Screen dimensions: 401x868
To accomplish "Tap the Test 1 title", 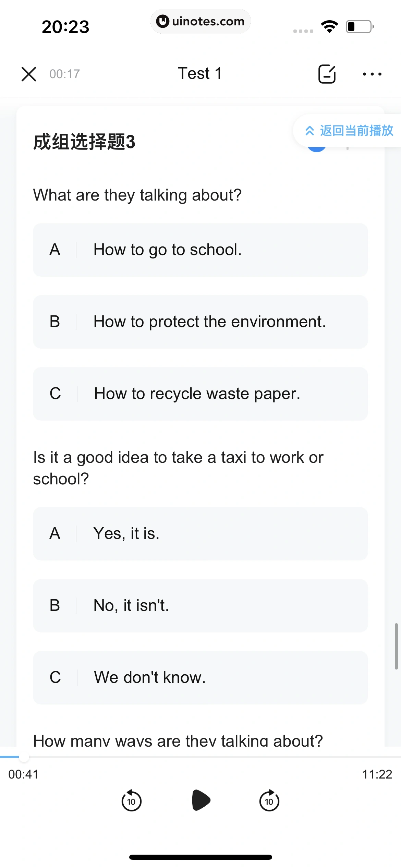I will point(200,73).
